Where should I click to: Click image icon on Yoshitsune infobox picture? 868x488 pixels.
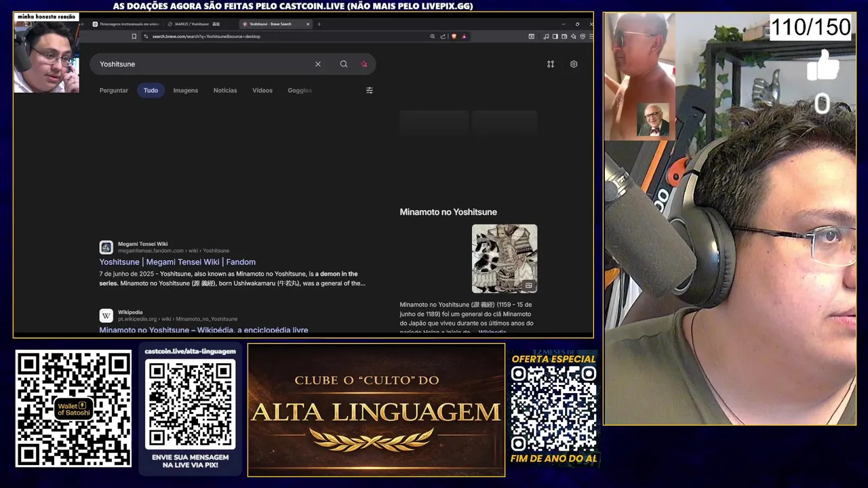[529, 285]
